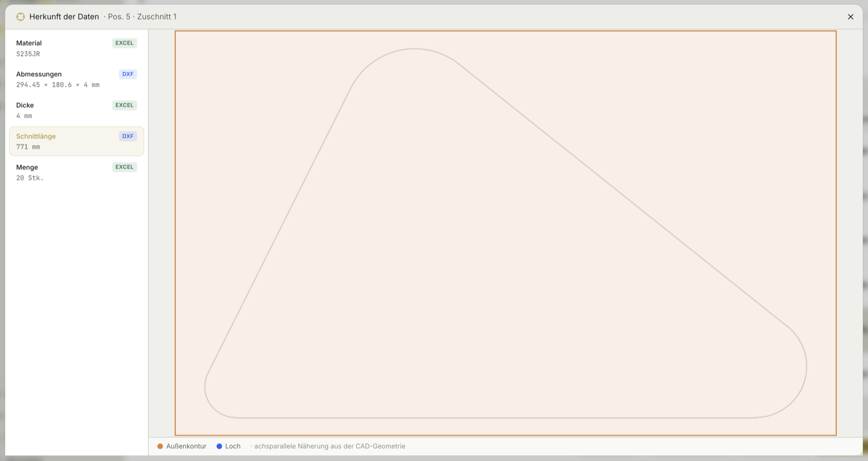
Task: Click the EXCEL badge next to Material
Action: pos(124,43)
